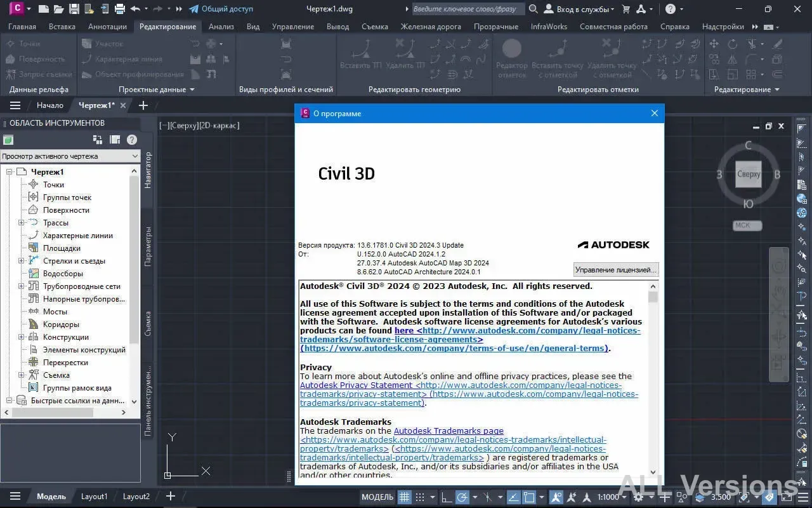Image resolution: width=812 pixels, height=508 pixels.
Task: Expand the Проектные данные ribbon panel
Action: pyautogui.click(x=156, y=90)
